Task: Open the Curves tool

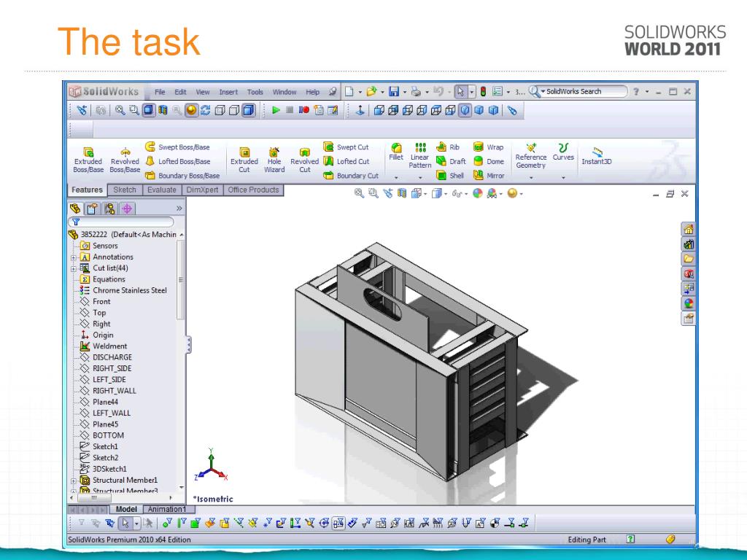Action: coord(563,152)
